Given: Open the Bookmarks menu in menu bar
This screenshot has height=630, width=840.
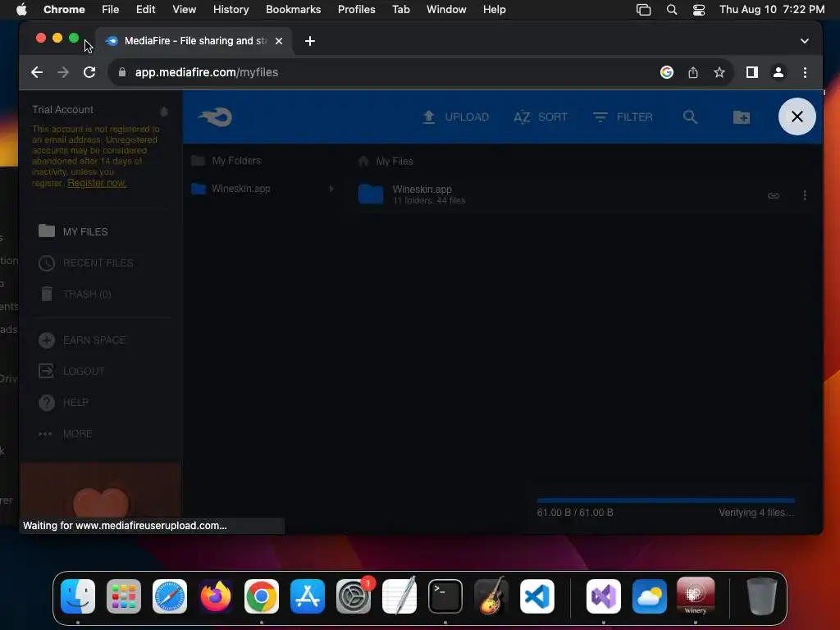Looking at the screenshot, I should 293,10.
